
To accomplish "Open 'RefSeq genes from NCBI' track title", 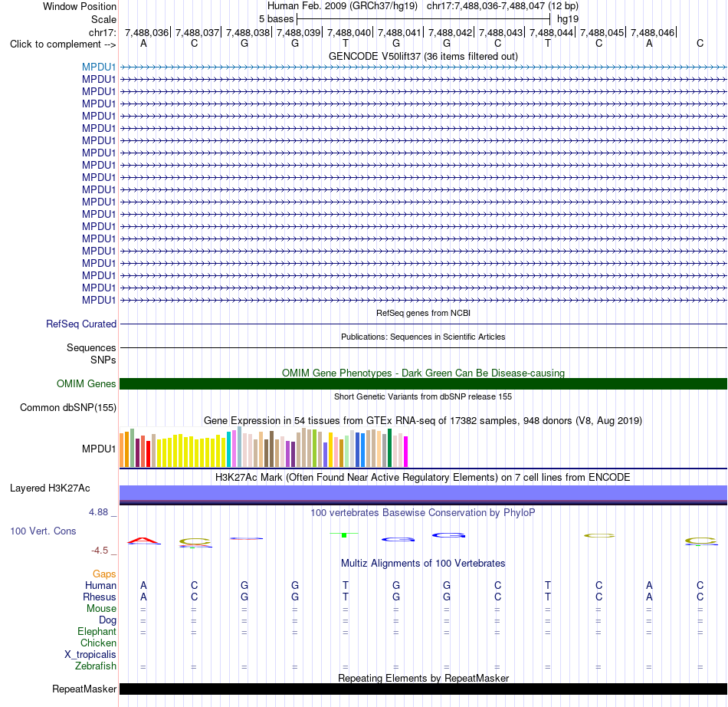I will [x=423, y=313].
